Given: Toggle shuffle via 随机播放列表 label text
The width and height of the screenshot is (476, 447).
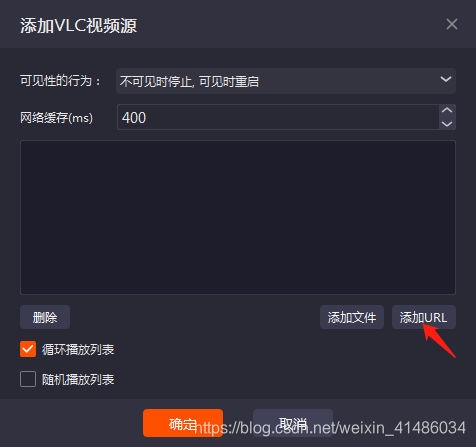Looking at the screenshot, I should [78, 379].
